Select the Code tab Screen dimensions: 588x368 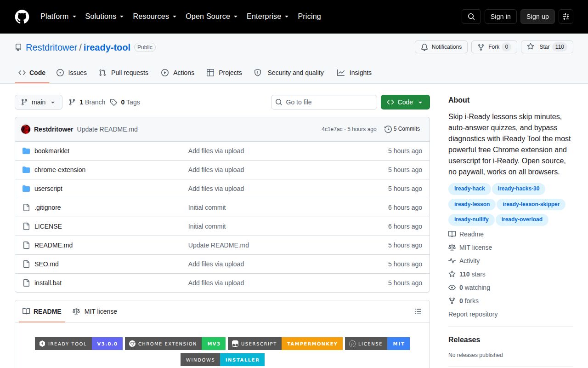click(x=32, y=73)
